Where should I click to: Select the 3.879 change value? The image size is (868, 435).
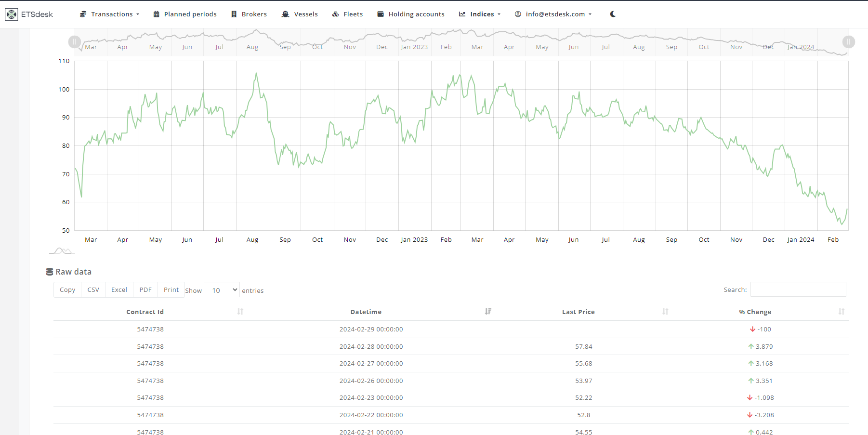764,346
